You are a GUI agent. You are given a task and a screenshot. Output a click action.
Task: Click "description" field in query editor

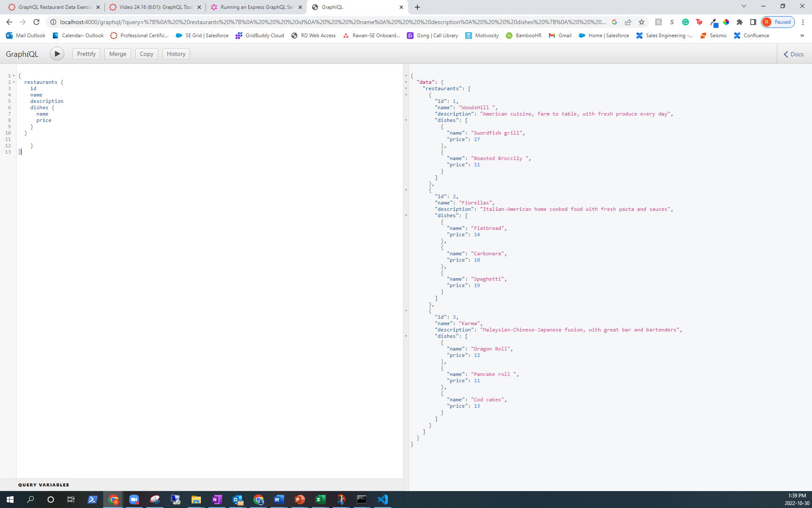47,101
